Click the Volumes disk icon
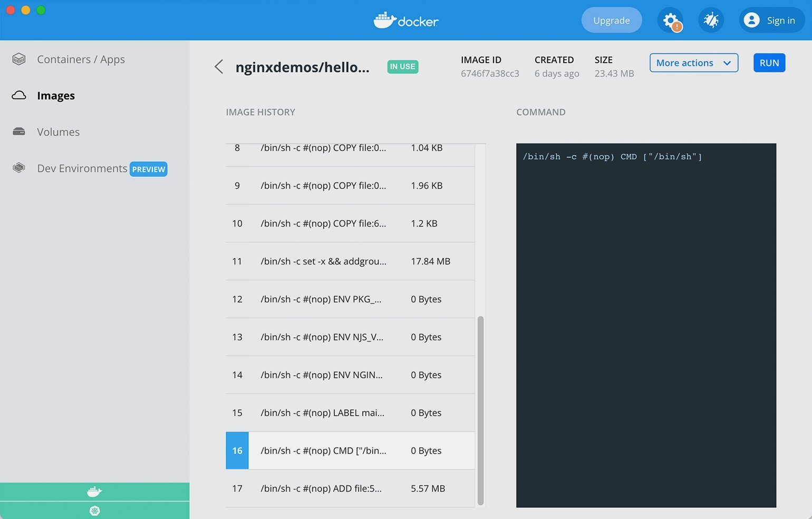 tap(19, 132)
